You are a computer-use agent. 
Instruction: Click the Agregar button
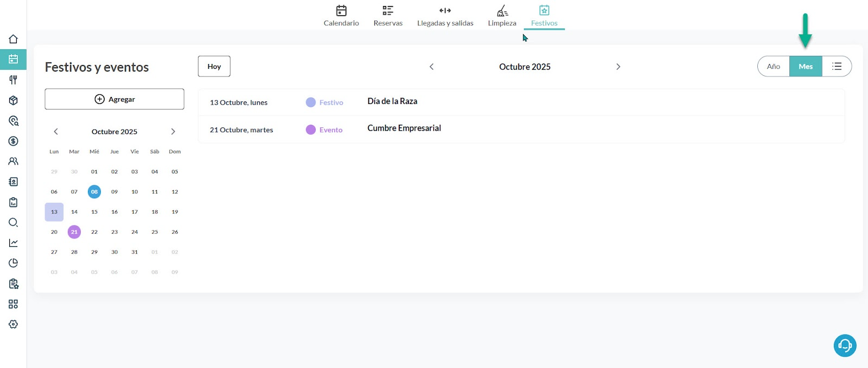(114, 99)
